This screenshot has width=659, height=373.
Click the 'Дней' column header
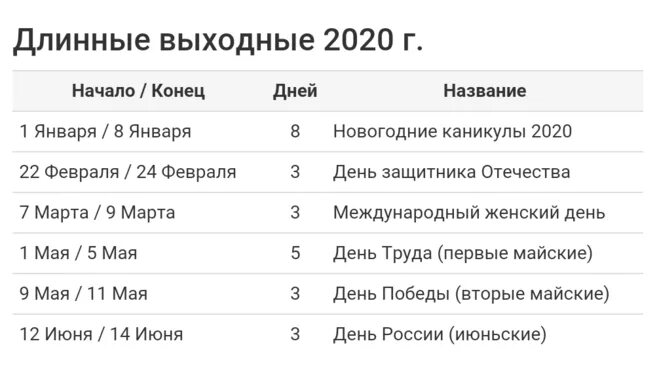(x=295, y=91)
